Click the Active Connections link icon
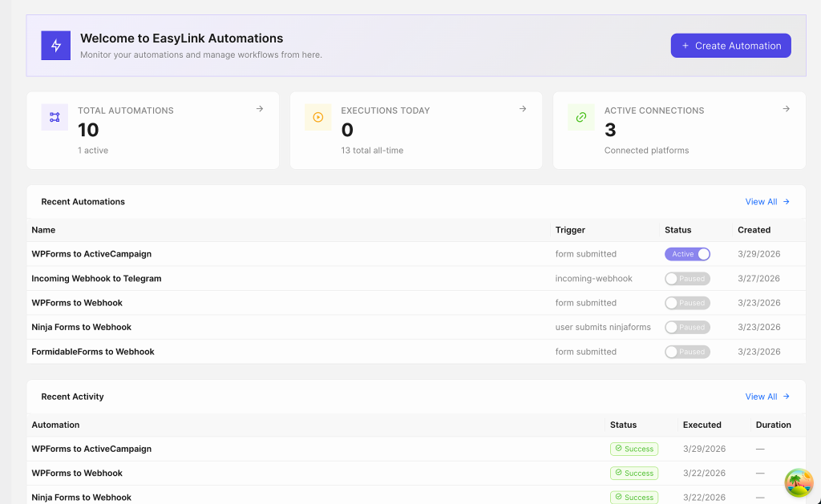The height and width of the screenshot is (504, 821). [581, 117]
